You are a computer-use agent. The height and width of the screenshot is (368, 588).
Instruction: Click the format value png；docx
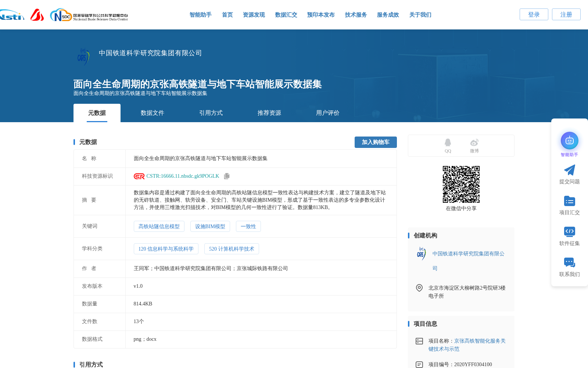(145, 339)
